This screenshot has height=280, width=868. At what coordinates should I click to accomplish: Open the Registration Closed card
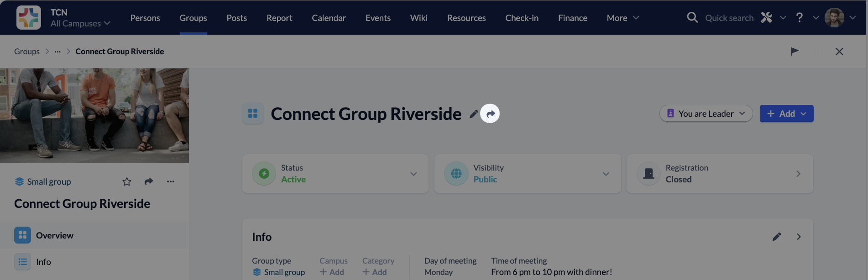[720, 174]
